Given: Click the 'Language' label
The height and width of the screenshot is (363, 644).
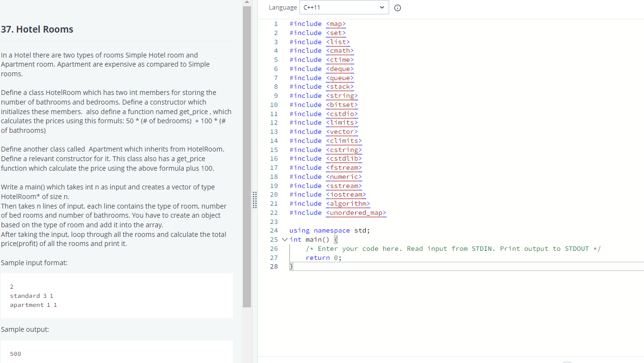Looking at the screenshot, I should click(x=283, y=8).
